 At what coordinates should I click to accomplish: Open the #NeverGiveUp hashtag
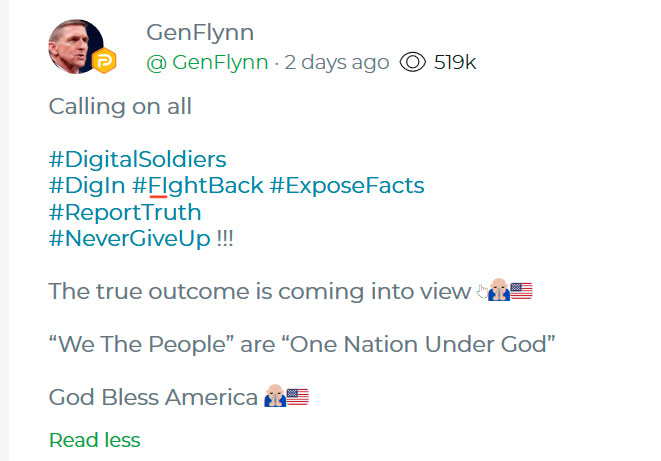tap(130, 238)
